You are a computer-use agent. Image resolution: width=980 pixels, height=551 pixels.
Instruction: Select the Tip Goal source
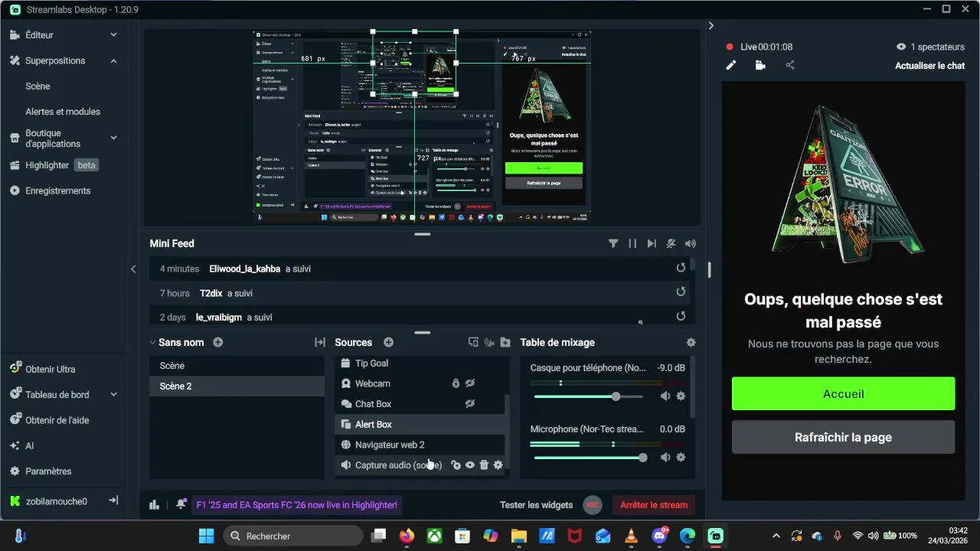click(x=420, y=364)
